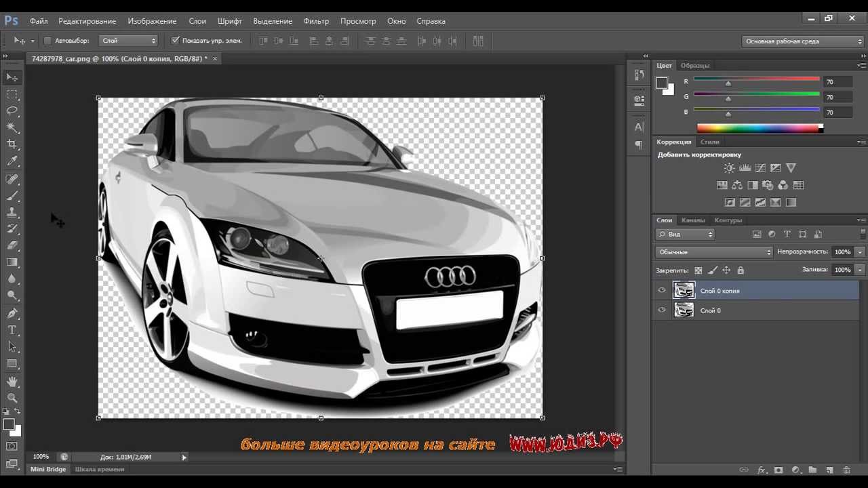Add a layer mask to the layer

coord(778,470)
